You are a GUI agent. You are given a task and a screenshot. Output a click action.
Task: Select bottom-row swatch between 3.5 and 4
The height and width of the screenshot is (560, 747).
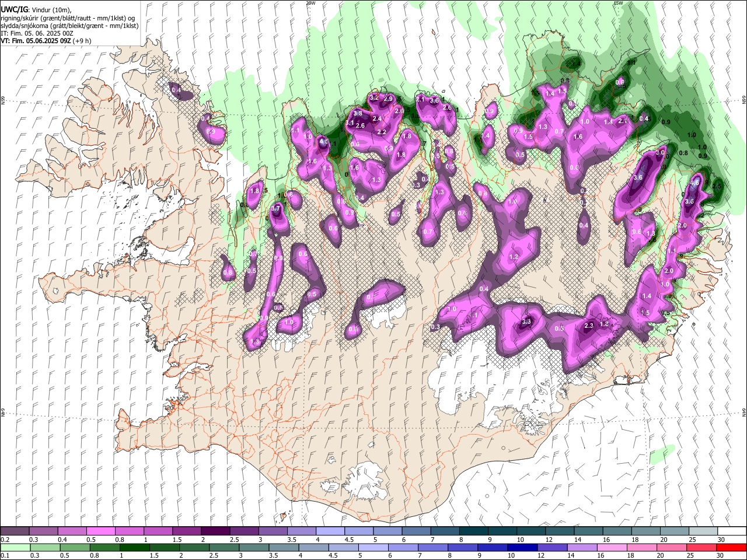284,547
